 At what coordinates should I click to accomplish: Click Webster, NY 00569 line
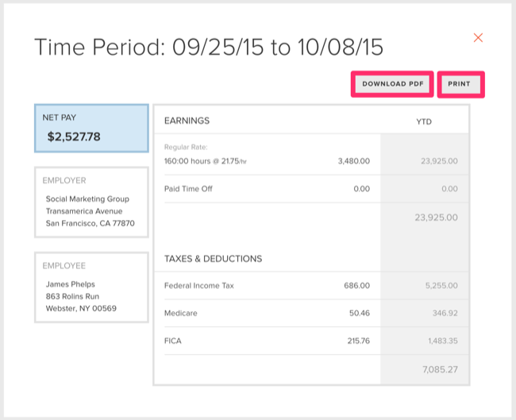(81, 308)
